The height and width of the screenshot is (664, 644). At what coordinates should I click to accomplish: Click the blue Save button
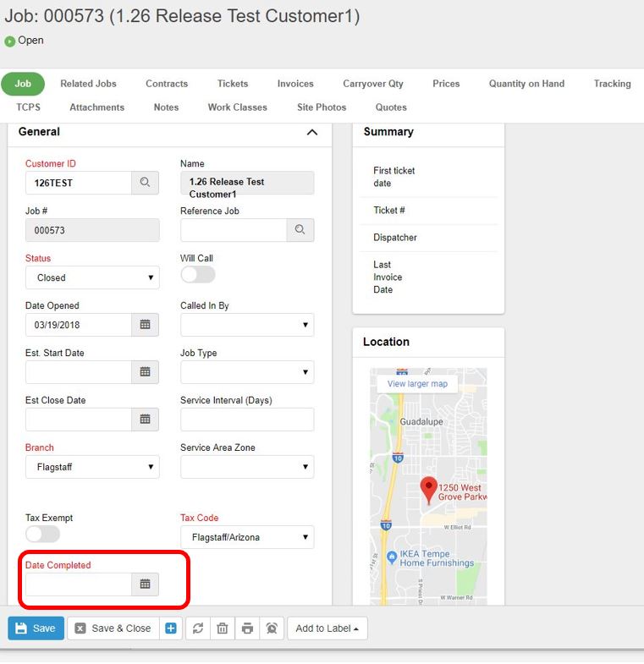tap(36, 628)
